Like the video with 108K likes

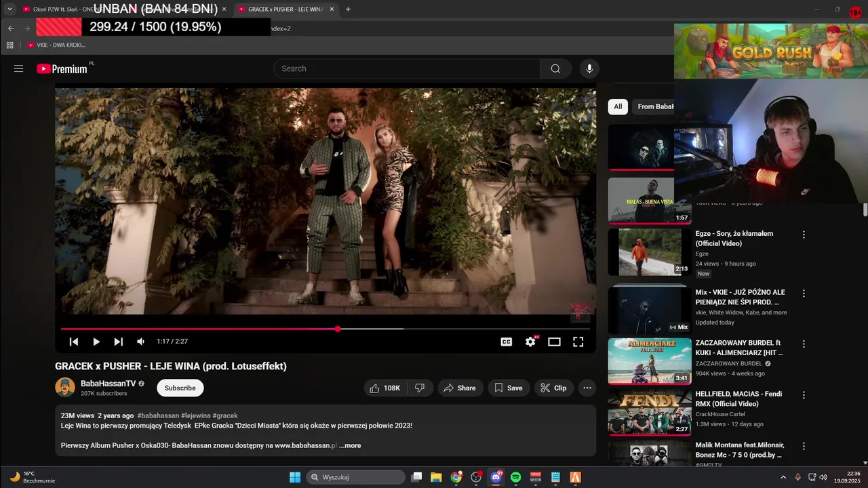(x=384, y=388)
